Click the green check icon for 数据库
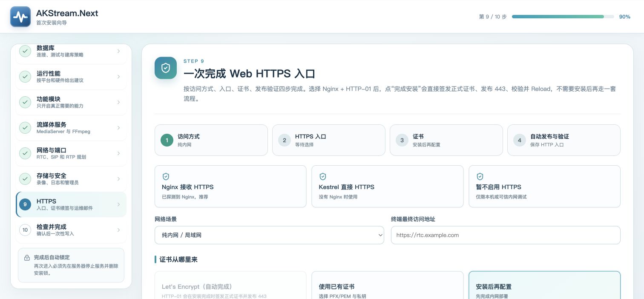The width and height of the screenshot is (644, 299). click(25, 51)
